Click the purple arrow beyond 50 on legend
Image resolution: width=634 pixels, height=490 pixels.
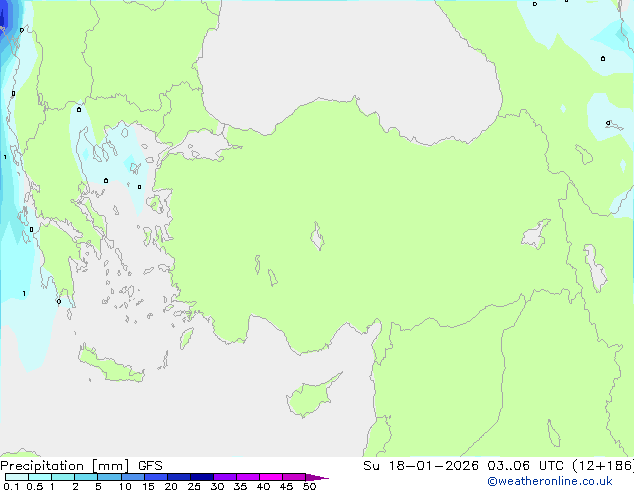coord(317,477)
